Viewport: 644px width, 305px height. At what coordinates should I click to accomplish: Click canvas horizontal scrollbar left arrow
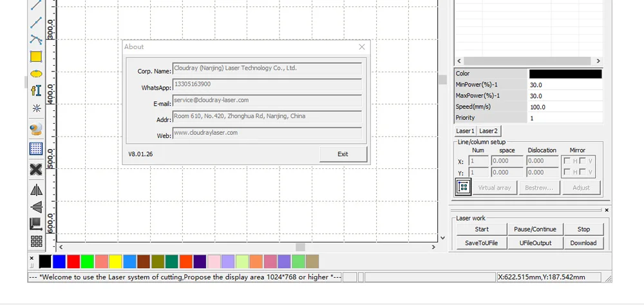click(61, 247)
